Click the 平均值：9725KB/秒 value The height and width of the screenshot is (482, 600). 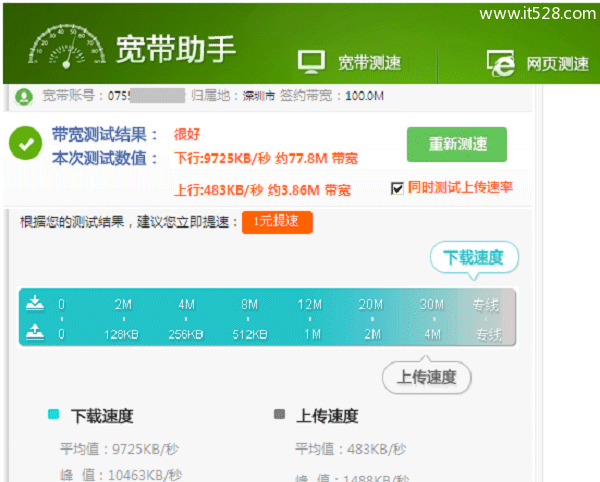coord(119,449)
